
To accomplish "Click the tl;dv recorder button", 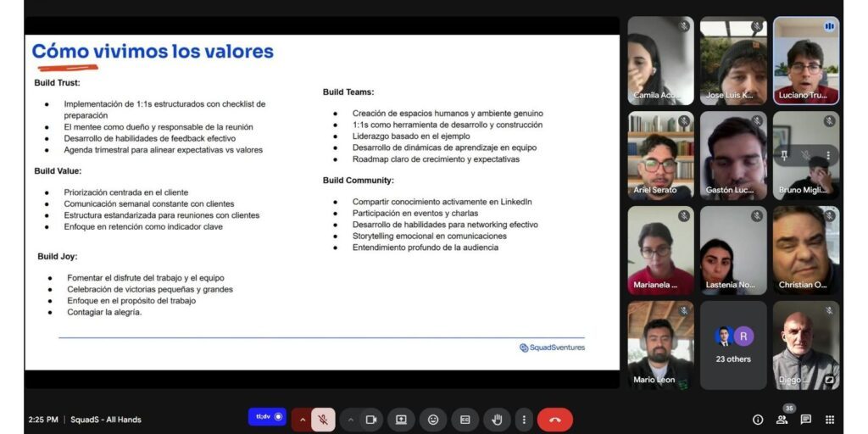I will (x=267, y=417).
